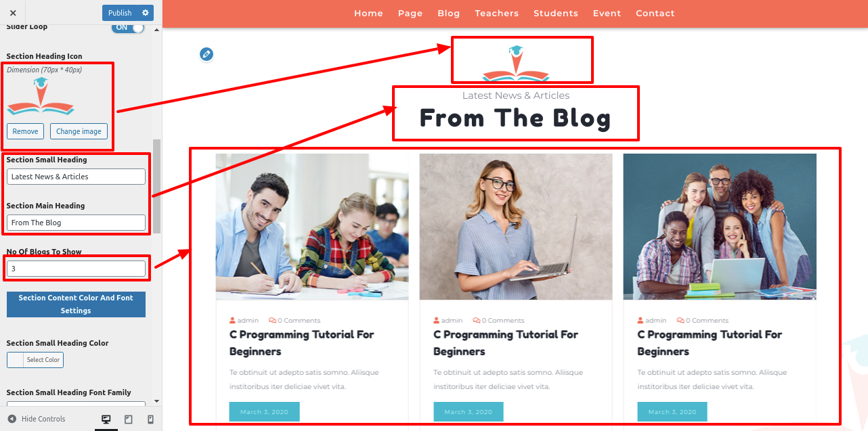Click the Change image button

79,131
